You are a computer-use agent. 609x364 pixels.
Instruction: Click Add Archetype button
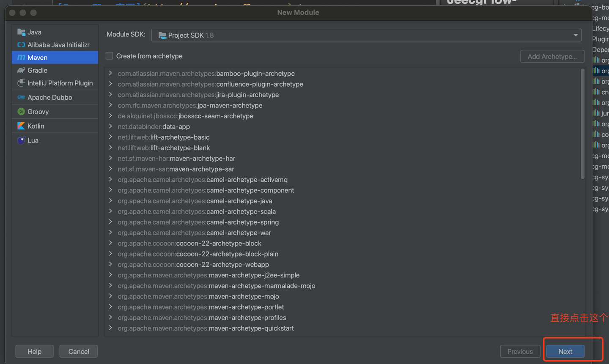[x=552, y=56]
